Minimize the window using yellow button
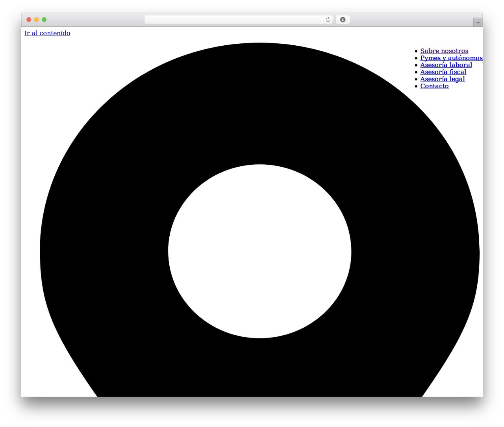Viewport: 504px width, 427px height. [37, 20]
